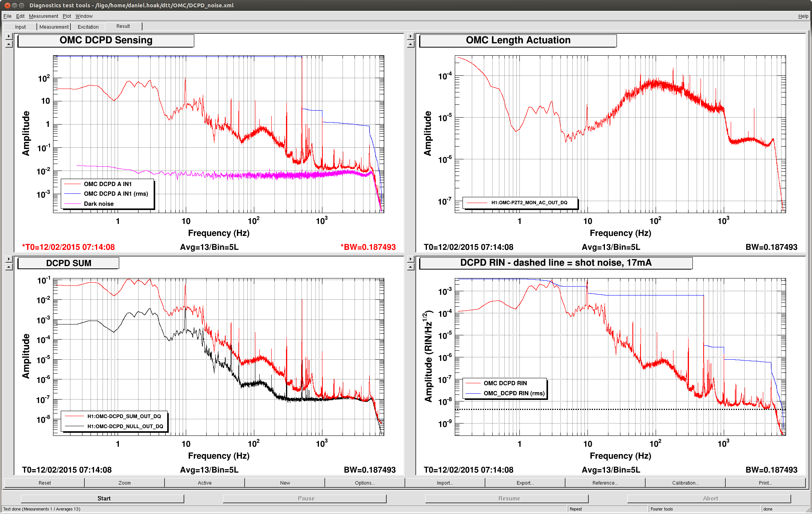Screen dimensions: 812x514
Task: Click the OMC DCPD RIN legend entry
Action: [x=505, y=383]
